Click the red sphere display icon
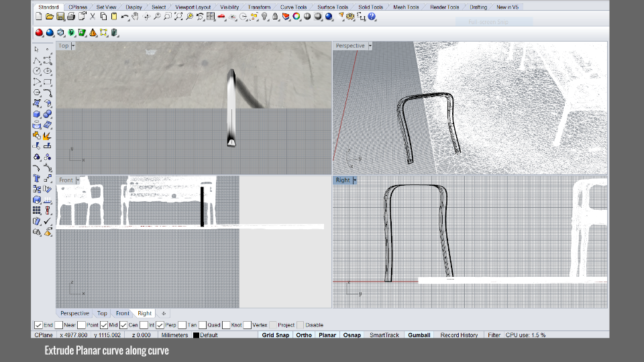 click(x=40, y=32)
